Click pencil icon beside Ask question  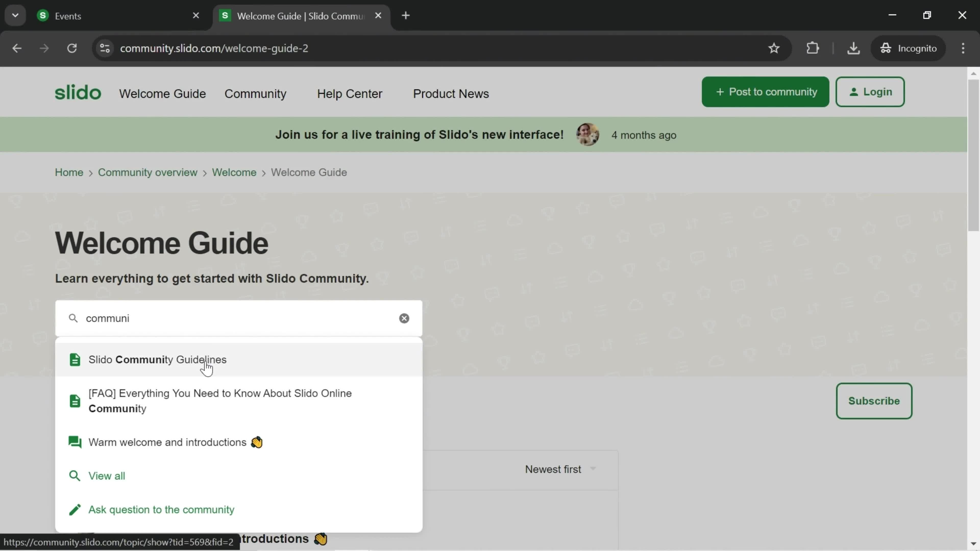(75, 510)
